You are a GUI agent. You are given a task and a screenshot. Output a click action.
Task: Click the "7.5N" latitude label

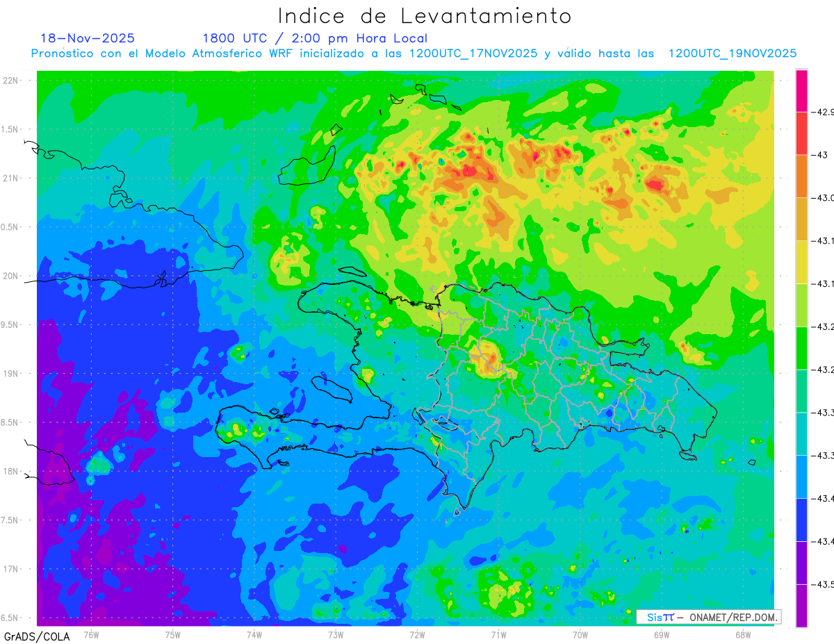click(x=10, y=520)
